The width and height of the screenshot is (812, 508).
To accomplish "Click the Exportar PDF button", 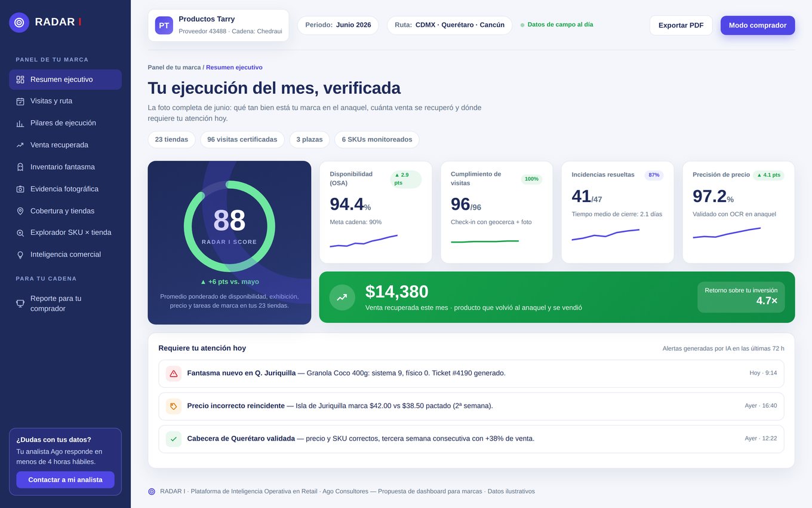I will pyautogui.click(x=681, y=25).
